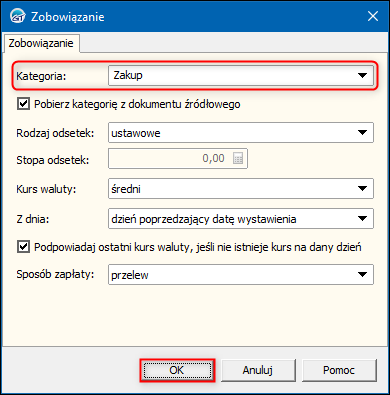This screenshot has width=390, height=395.
Task: Toggle Podpowiadaj ostatni kurs waluty checkbox
Action: pyautogui.click(x=23, y=247)
